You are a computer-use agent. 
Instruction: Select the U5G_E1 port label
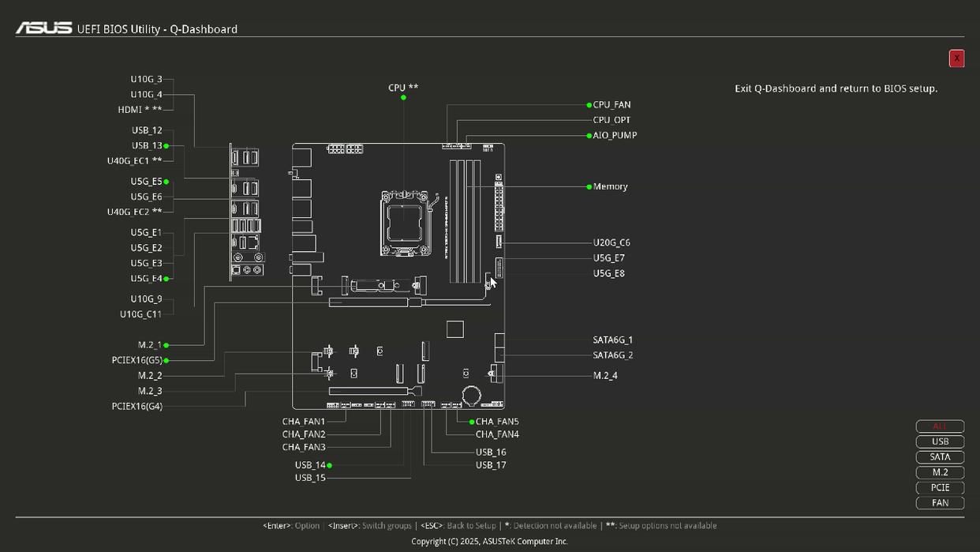point(146,232)
